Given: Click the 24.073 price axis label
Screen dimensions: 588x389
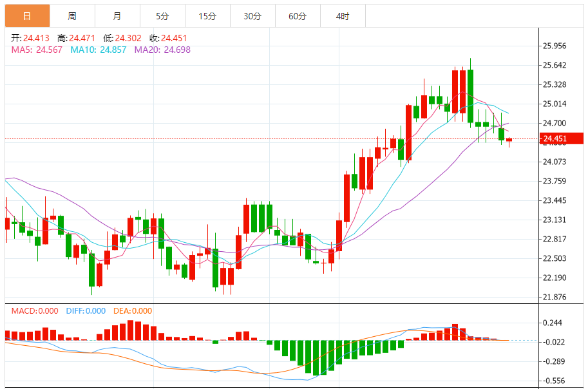Looking at the screenshot, I should click(x=555, y=162).
